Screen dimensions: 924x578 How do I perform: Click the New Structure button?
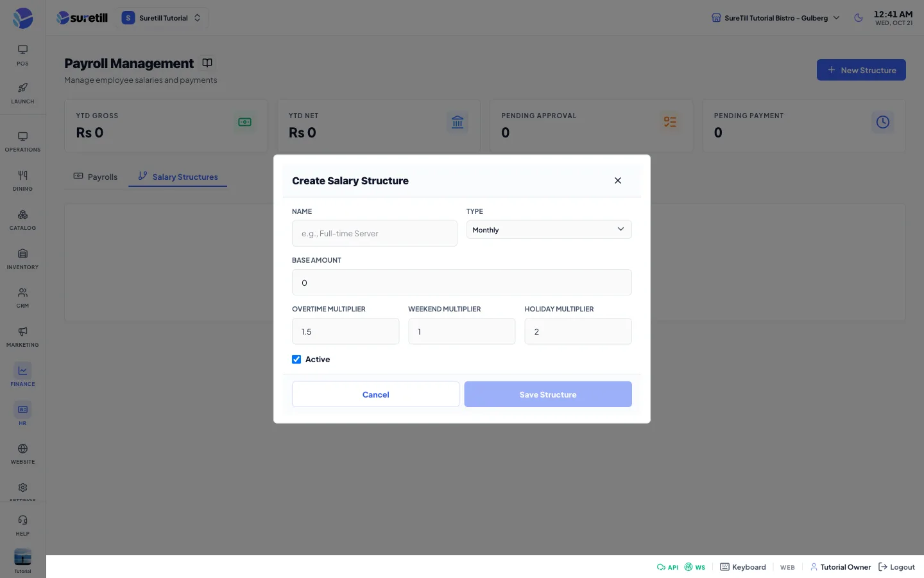click(x=861, y=70)
